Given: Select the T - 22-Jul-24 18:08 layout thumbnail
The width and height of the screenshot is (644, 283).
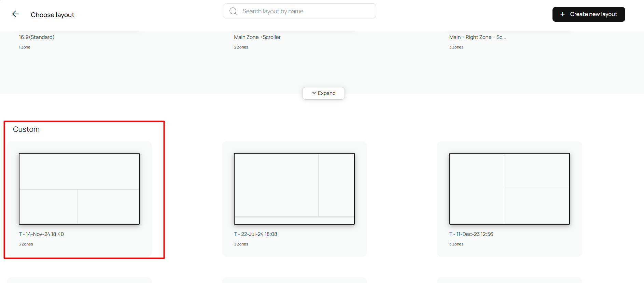Looking at the screenshot, I should point(294,189).
